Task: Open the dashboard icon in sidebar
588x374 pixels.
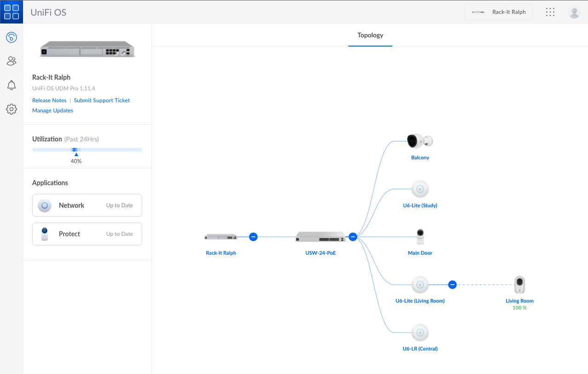Action: pos(12,37)
